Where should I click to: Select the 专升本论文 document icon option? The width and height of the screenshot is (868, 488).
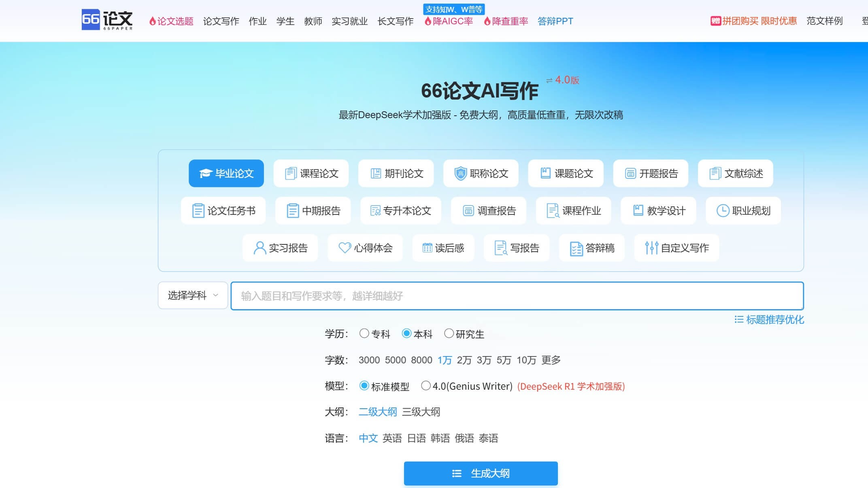[400, 210]
